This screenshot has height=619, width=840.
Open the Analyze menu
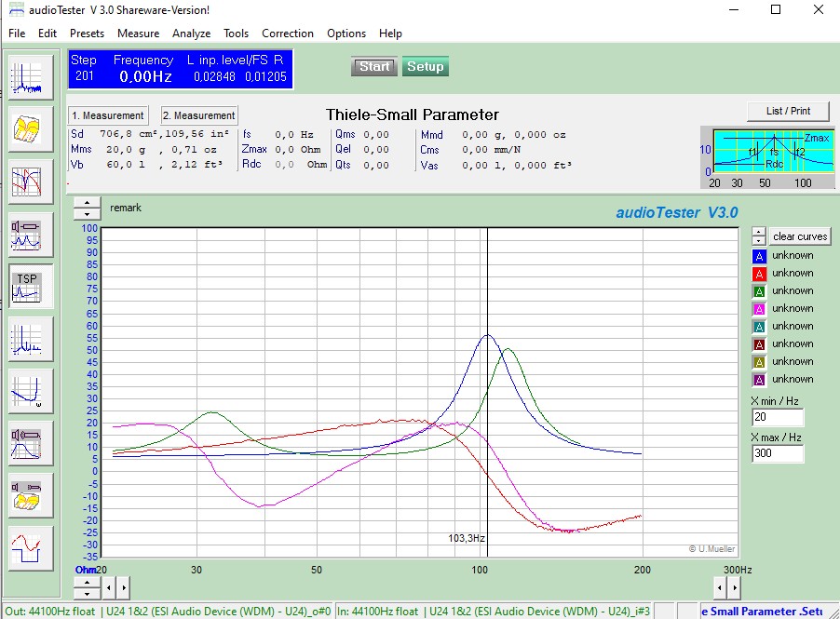coord(191,34)
